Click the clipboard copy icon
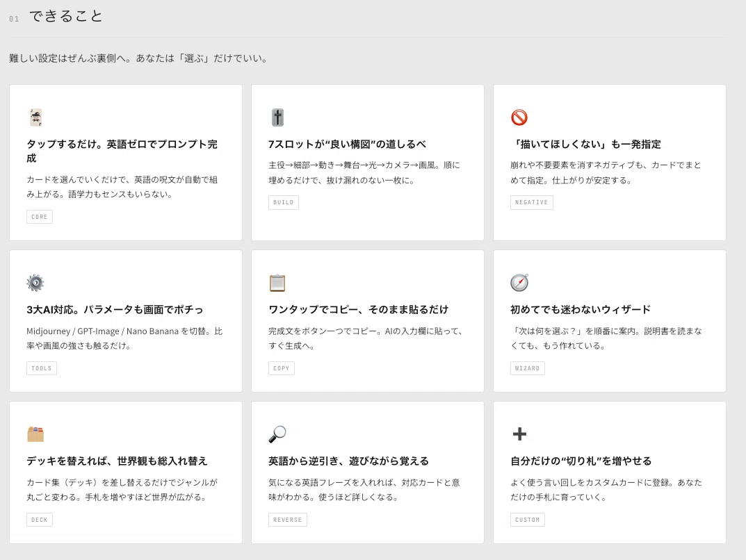This screenshot has height=560, width=746. (277, 283)
